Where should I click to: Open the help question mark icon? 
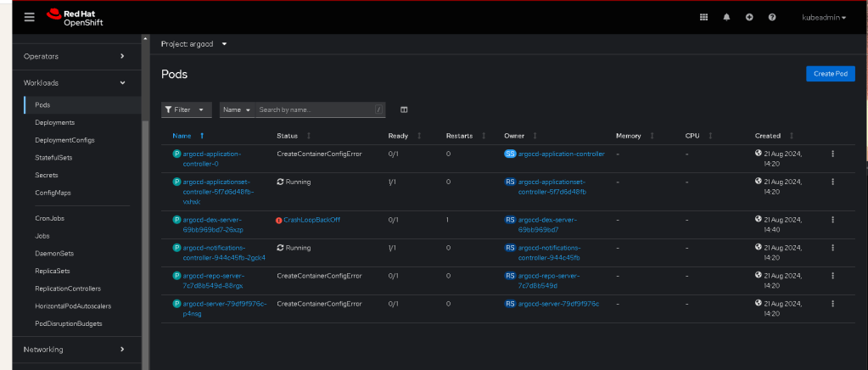click(x=771, y=17)
